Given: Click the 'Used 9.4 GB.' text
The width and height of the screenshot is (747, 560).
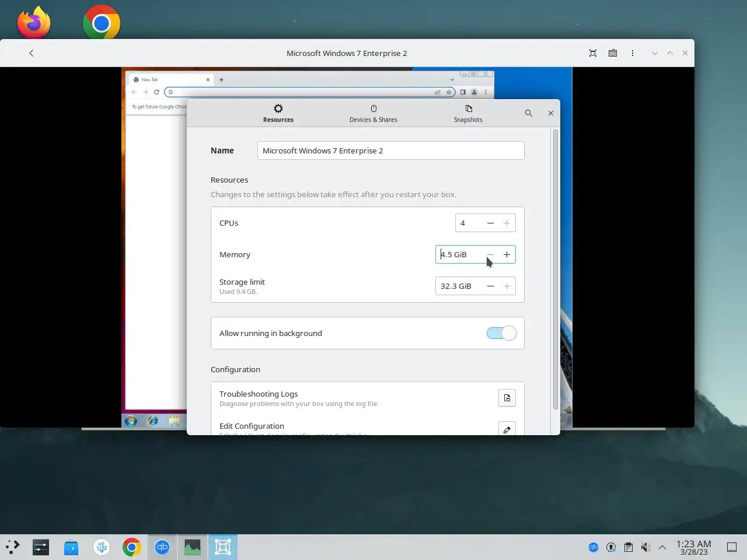Looking at the screenshot, I should (x=238, y=292).
